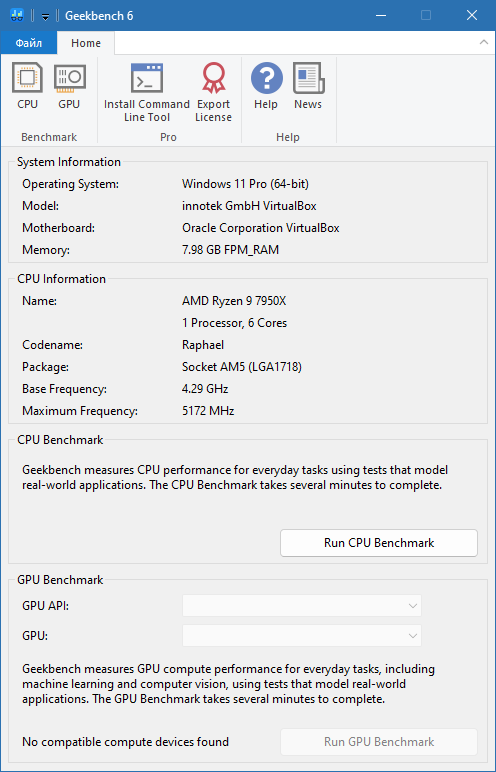Click the 'Maximum Frequency:' label
The width and height of the screenshot is (496, 772).
coord(80,411)
